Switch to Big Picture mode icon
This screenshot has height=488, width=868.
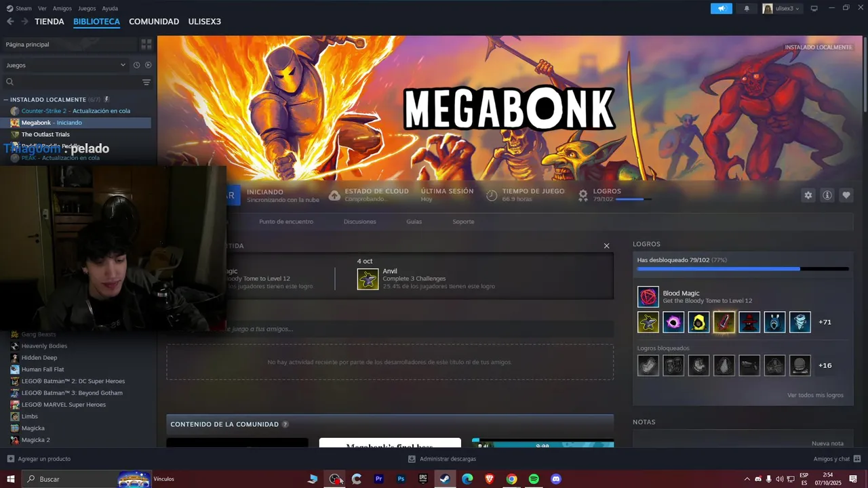coord(814,8)
